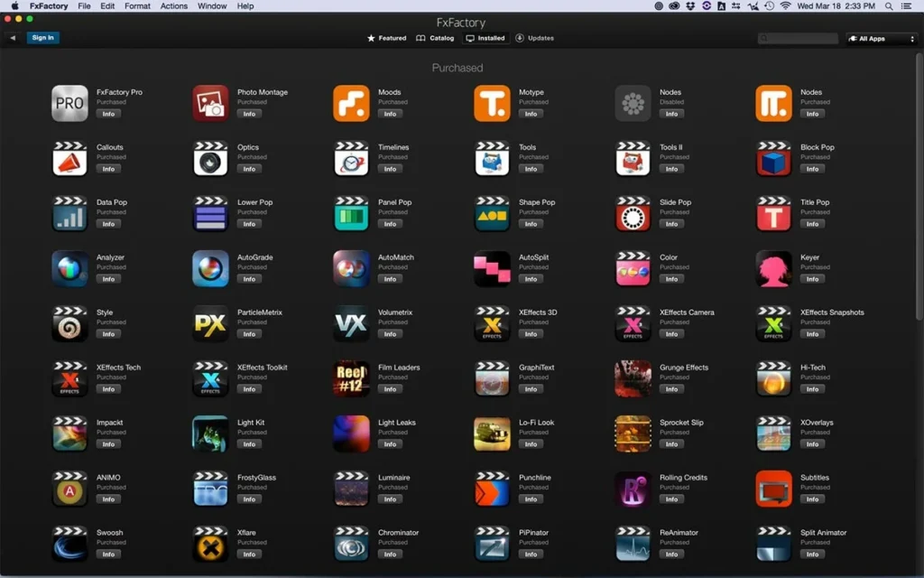Select the Volumetrix VX icon

[x=351, y=324]
